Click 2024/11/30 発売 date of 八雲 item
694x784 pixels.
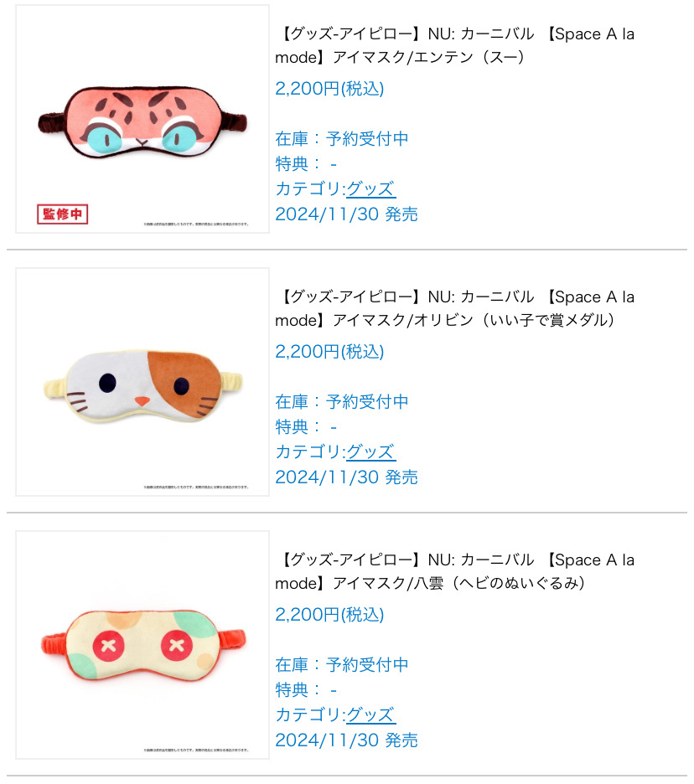346,740
